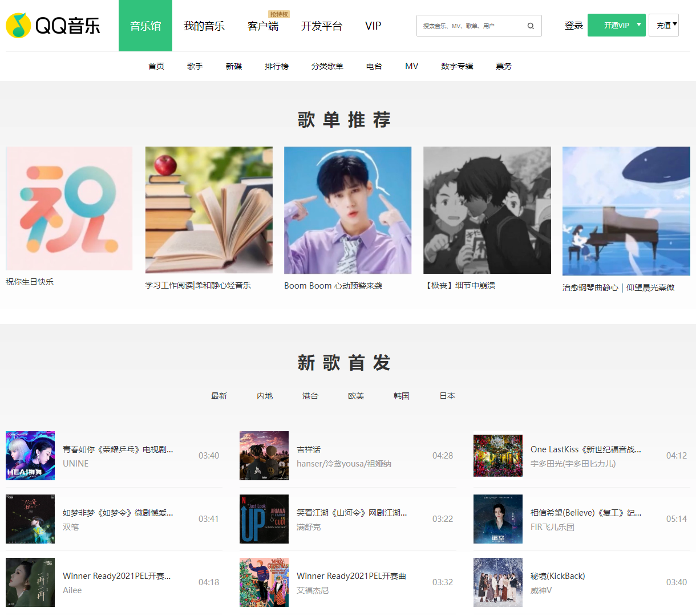Screen dimensions: 696x616
Task: Open the 排行榜 rankings page
Action: pos(277,66)
